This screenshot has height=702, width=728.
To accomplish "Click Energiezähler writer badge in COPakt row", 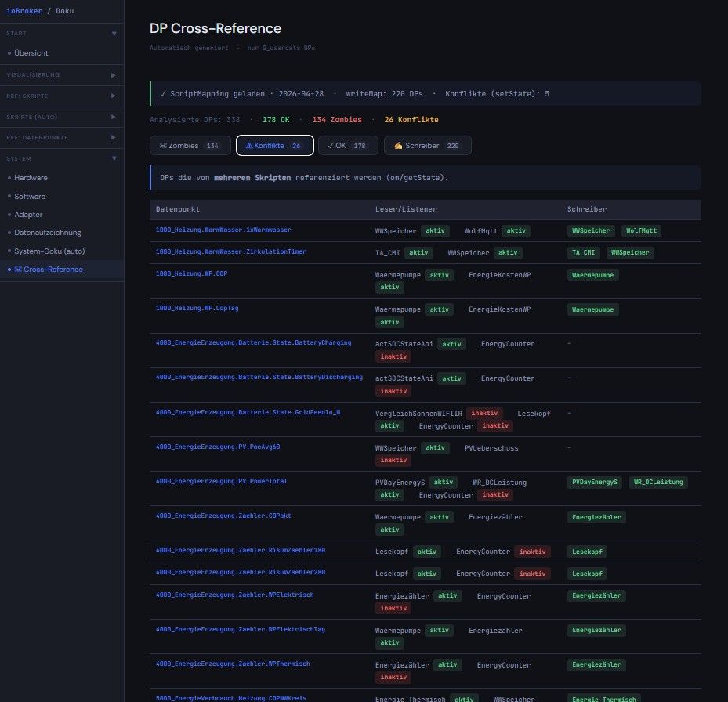I will pyautogui.click(x=596, y=517).
